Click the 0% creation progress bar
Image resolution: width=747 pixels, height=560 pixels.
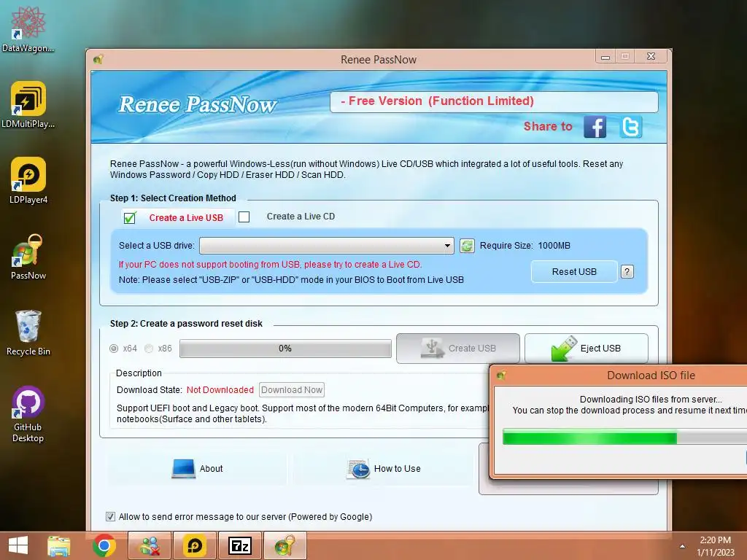click(x=285, y=349)
